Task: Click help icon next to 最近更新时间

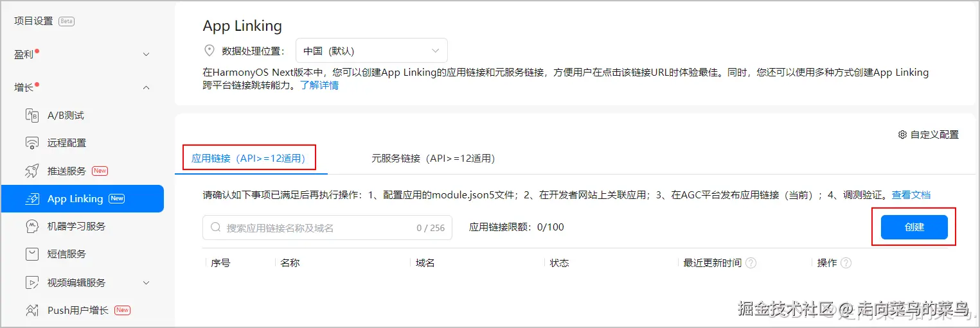Action: [751, 263]
